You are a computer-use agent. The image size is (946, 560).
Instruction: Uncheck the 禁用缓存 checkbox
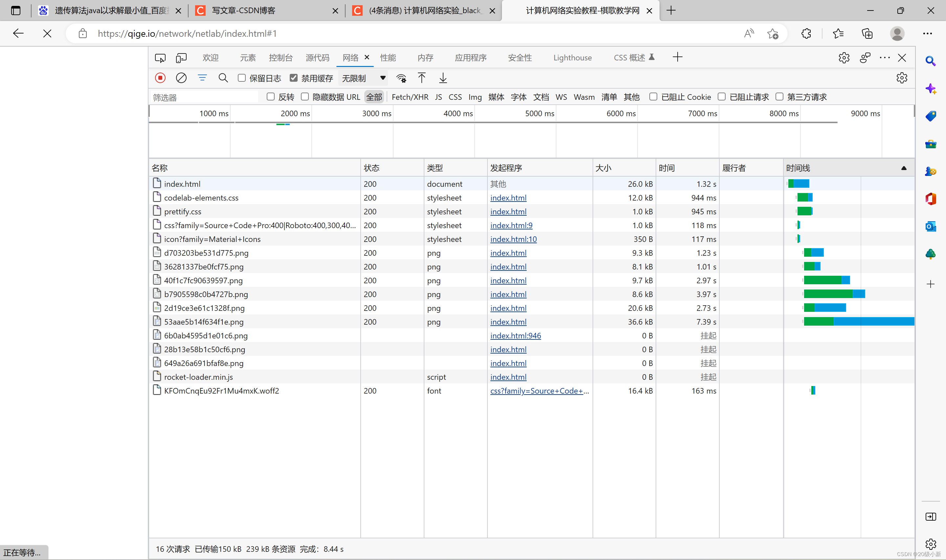coord(294,78)
